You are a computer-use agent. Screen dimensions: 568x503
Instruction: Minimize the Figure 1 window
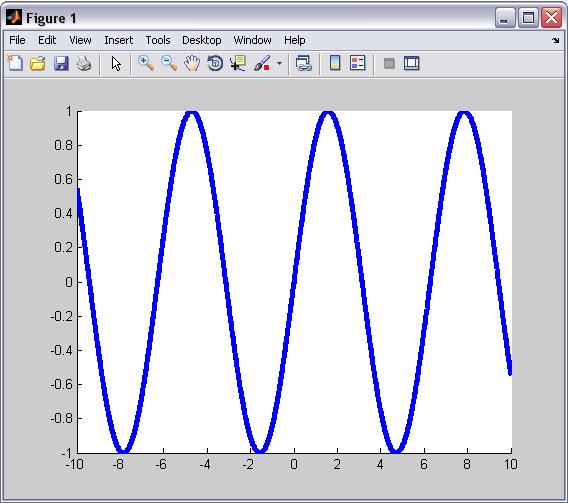[x=505, y=17]
